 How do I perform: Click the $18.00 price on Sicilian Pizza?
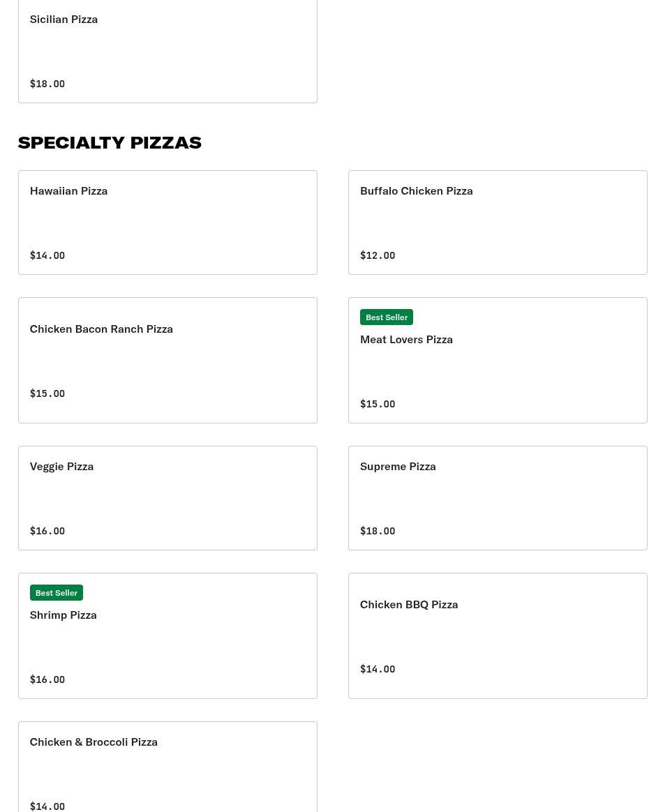(47, 84)
